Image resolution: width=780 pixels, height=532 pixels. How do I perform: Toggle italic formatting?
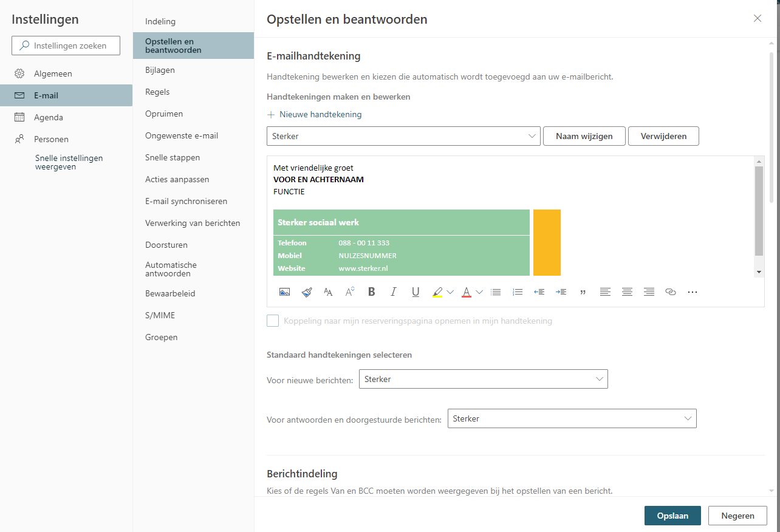pyautogui.click(x=394, y=292)
